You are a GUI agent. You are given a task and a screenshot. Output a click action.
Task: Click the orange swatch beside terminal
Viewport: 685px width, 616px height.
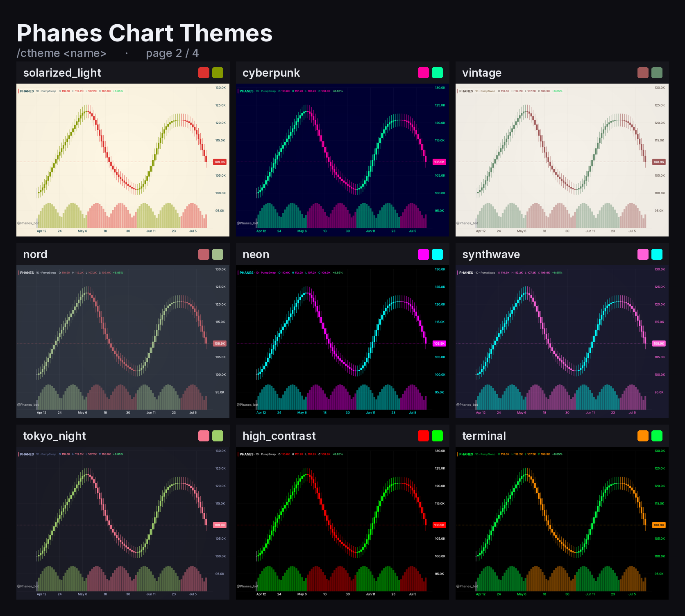(x=643, y=436)
